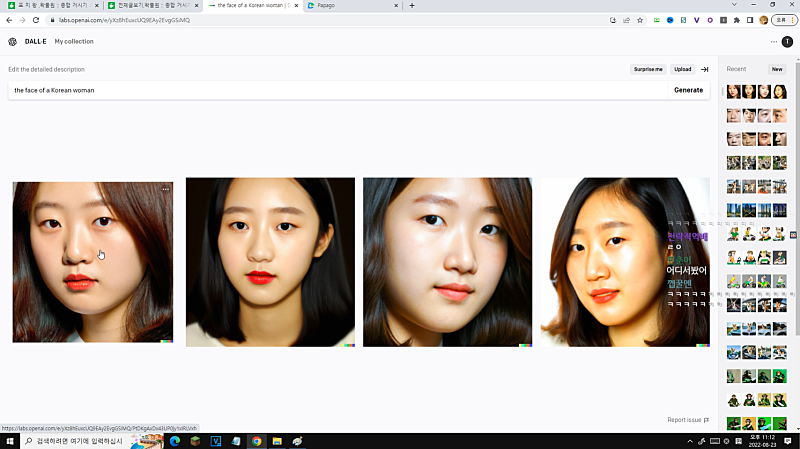Open the three-dot menu beside the profile avatar

coord(773,42)
